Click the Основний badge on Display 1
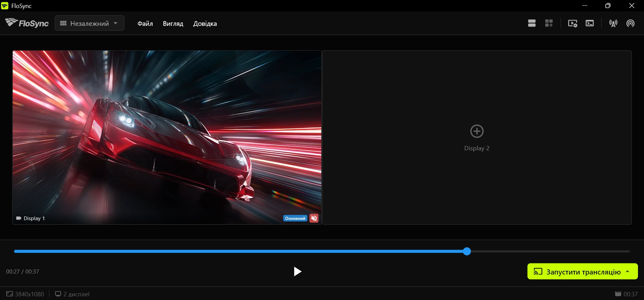The width and height of the screenshot is (644, 300). pyautogui.click(x=295, y=218)
